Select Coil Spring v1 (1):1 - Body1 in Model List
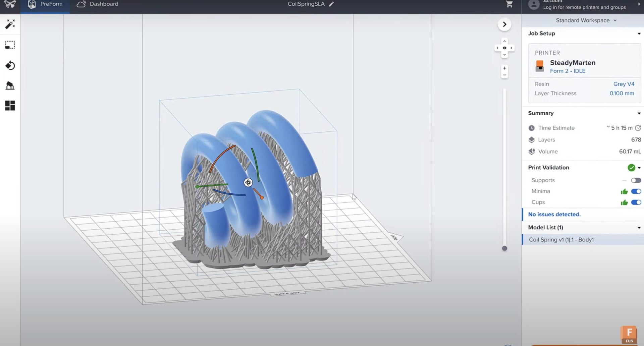Image resolution: width=644 pixels, height=346 pixels. pos(583,240)
